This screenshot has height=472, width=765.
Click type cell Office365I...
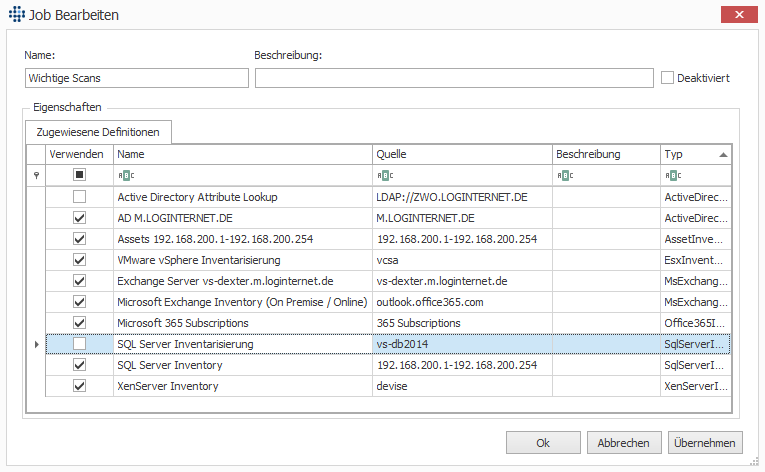point(696,323)
